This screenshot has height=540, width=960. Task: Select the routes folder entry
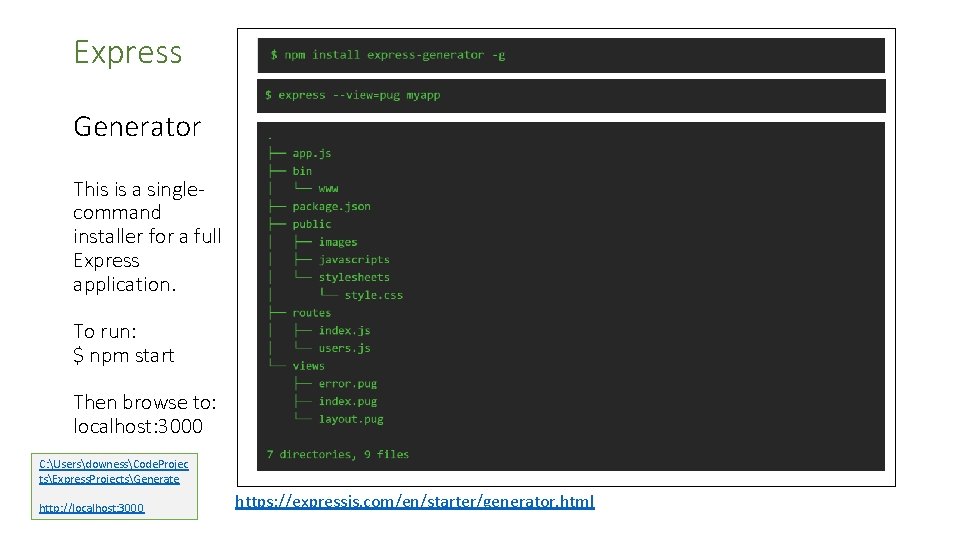click(312, 313)
